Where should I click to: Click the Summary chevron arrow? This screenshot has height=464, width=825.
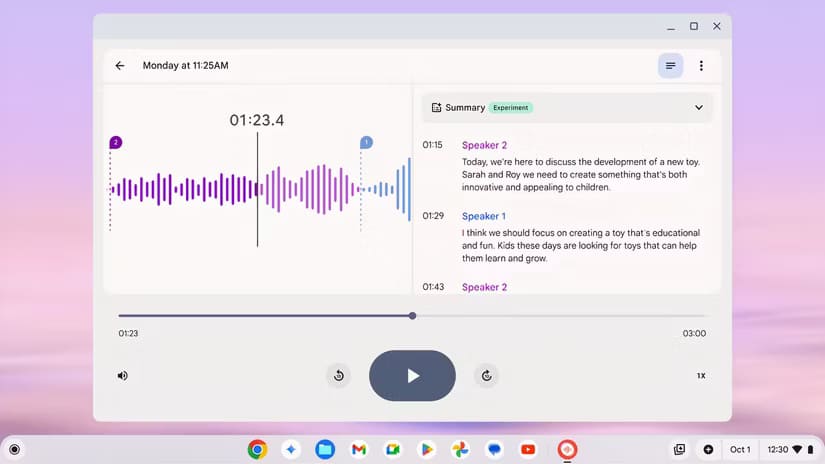pyautogui.click(x=699, y=107)
